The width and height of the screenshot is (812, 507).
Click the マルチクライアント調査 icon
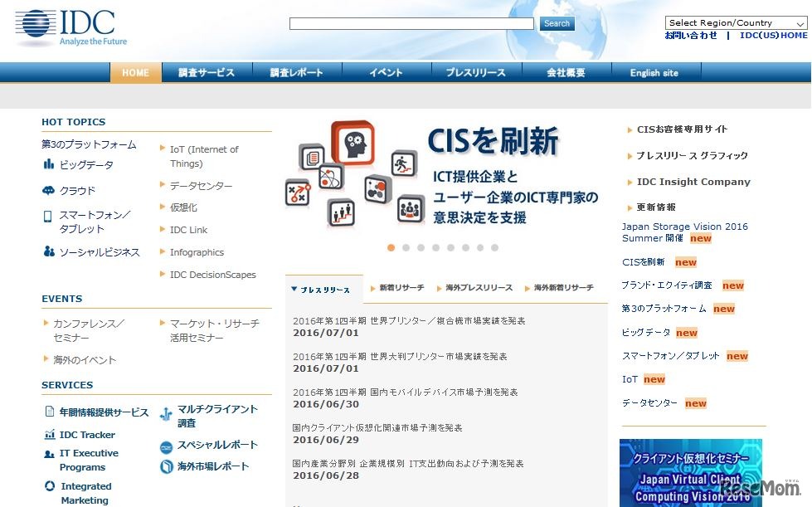(166, 414)
